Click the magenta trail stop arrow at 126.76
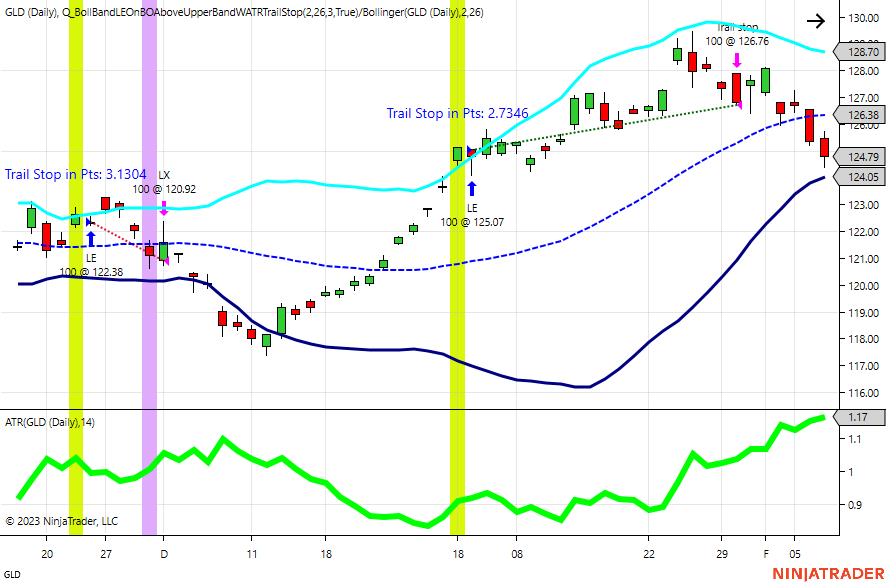Screen dimensions: 886x584 [x=737, y=62]
